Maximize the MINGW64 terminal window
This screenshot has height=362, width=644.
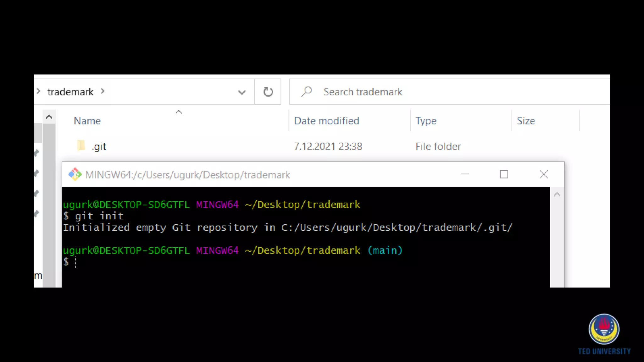504,174
